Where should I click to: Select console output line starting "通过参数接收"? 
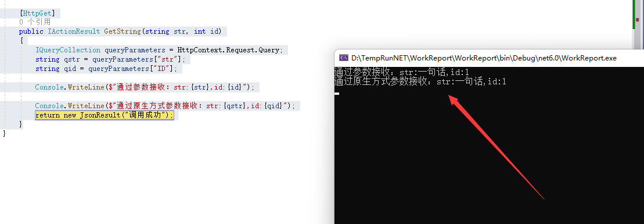tap(402, 72)
